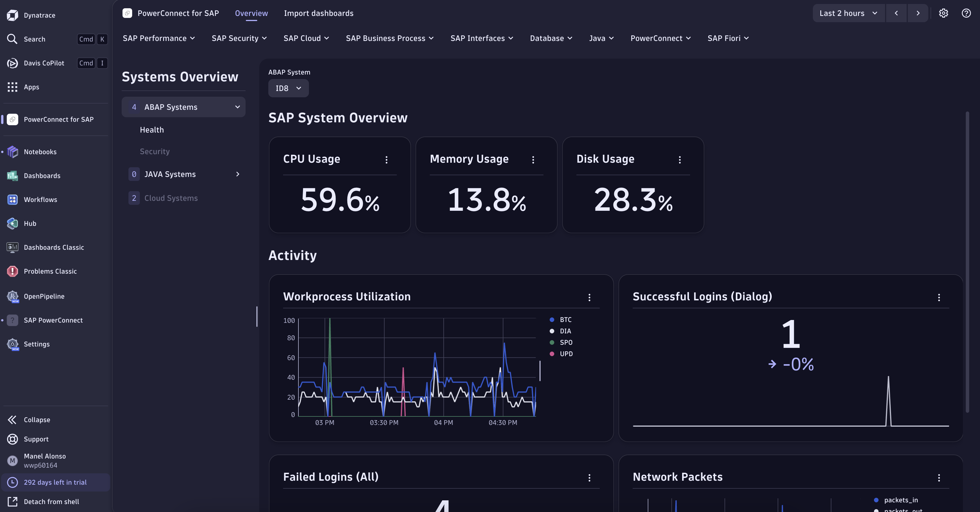Open the Apps grid
Screen dimensions: 980x512
(x=31, y=87)
